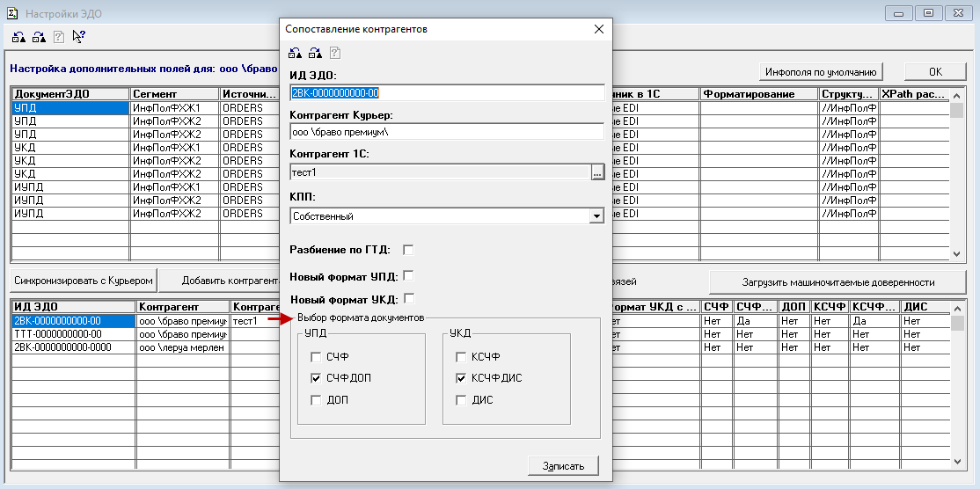Click OK button in Настройки ЭДО window
The image size is (980, 489).
click(x=935, y=72)
